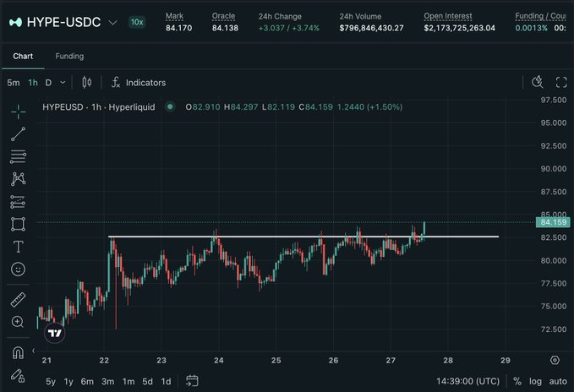Click the Funding / Countdown label
The image size is (574, 392).
(541, 16)
